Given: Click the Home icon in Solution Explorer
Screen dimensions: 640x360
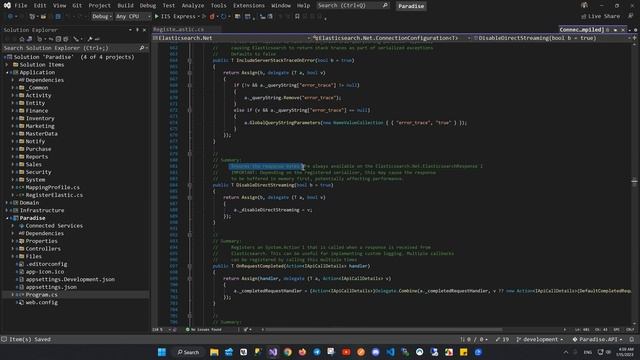Looking at the screenshot, I should pos(22,39).
